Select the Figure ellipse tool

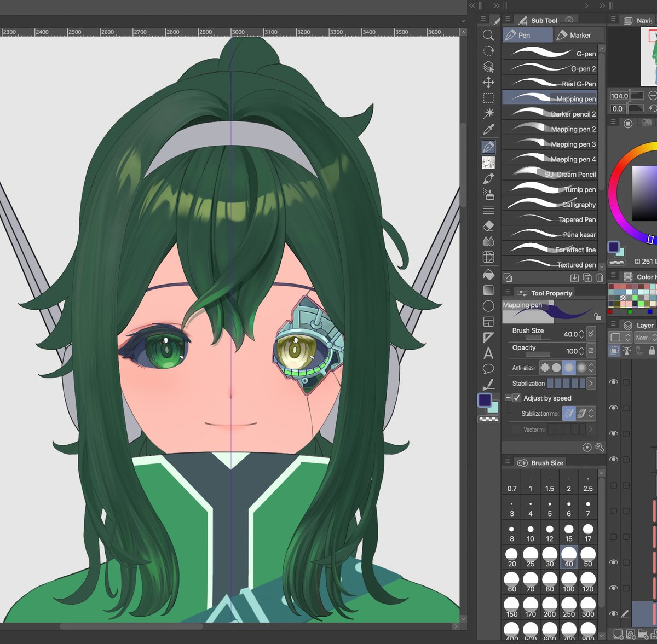(488, 306)
